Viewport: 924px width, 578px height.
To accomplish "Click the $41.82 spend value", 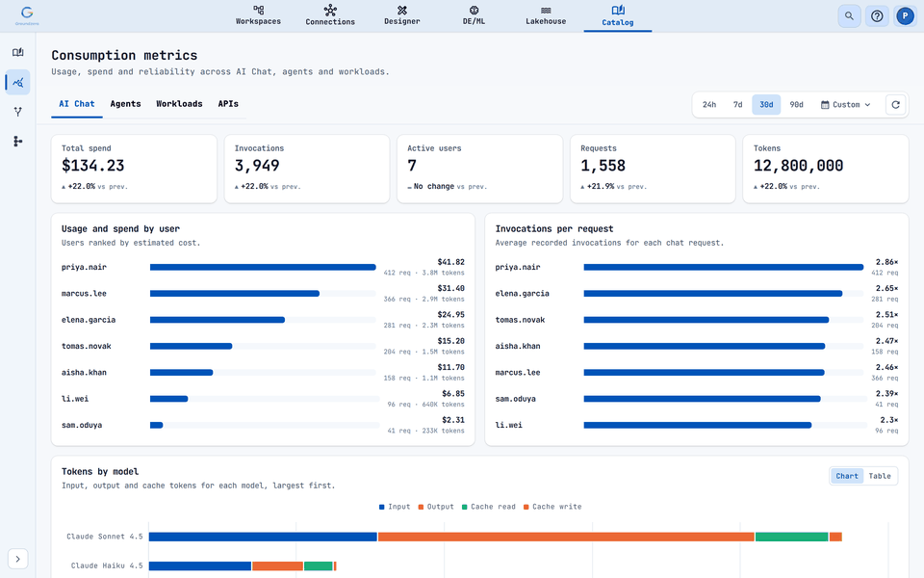I will pos(450,262).
